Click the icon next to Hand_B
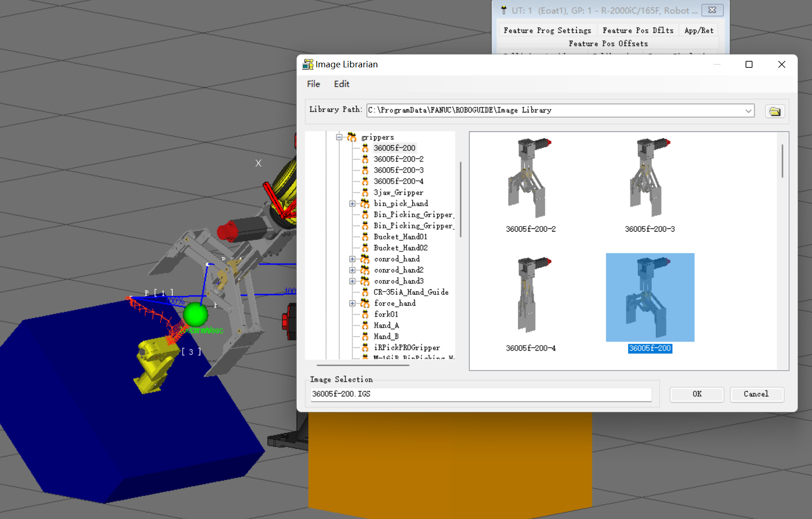Viewport: 812px width, 519px height. click(x=365, y=336)
